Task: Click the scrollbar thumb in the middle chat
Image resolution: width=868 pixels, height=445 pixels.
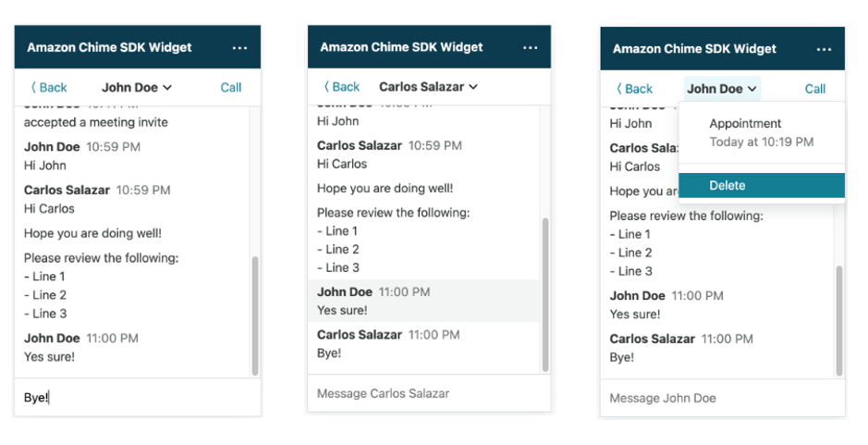Action: pyautogui.click(x=545, y=295)
